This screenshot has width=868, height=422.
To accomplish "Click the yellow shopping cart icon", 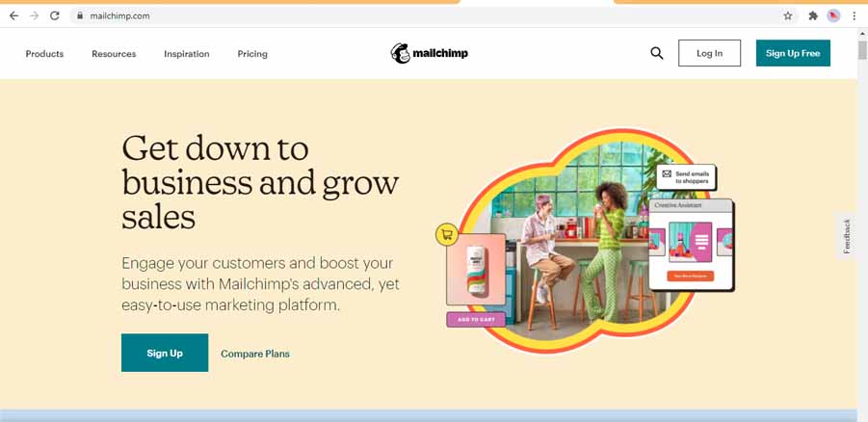I will pos(447,234).
